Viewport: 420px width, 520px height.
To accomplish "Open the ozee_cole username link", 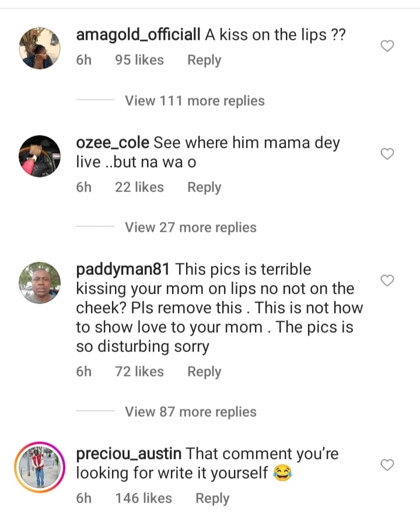I will click(x=113, y=143).
